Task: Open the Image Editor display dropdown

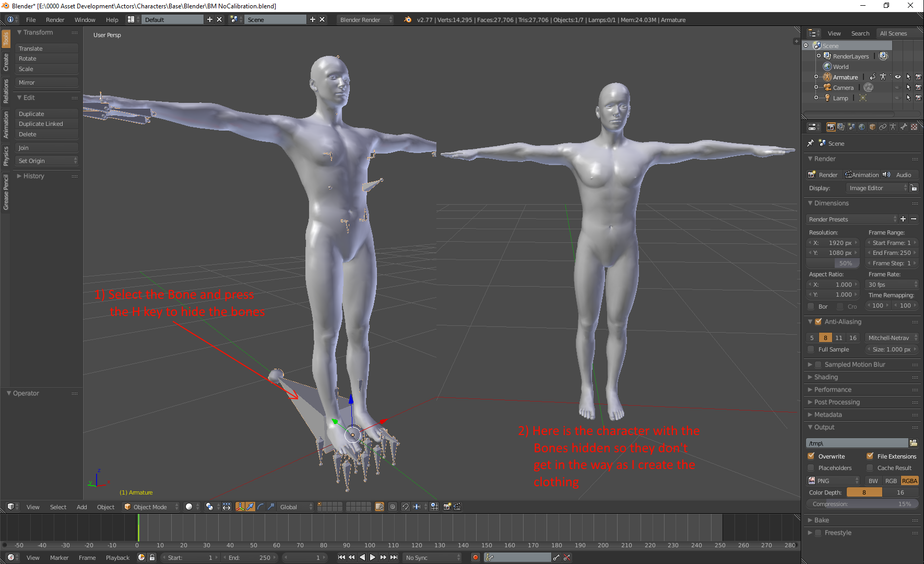Action: pyautogui.click(x=877, y=188)
